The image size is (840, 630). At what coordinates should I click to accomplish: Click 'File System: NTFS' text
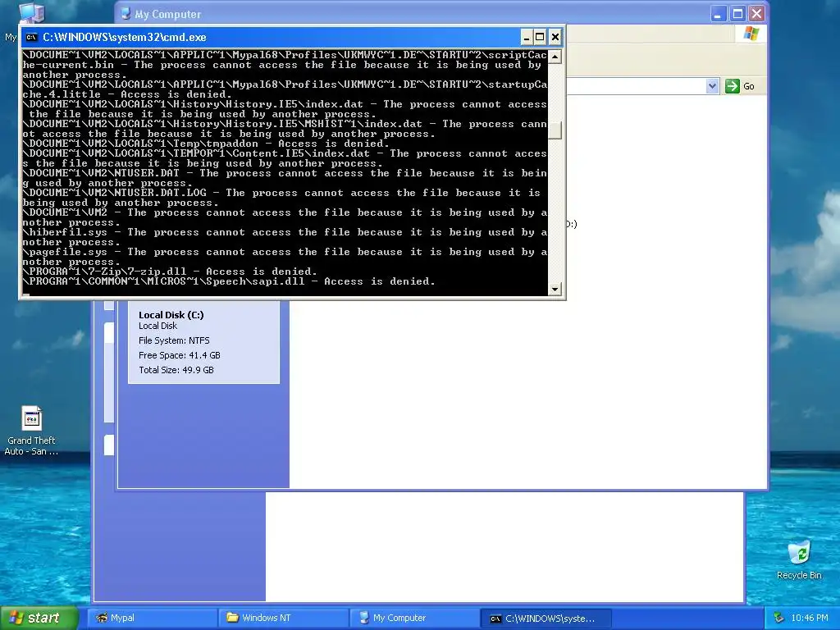coord(174,340)
